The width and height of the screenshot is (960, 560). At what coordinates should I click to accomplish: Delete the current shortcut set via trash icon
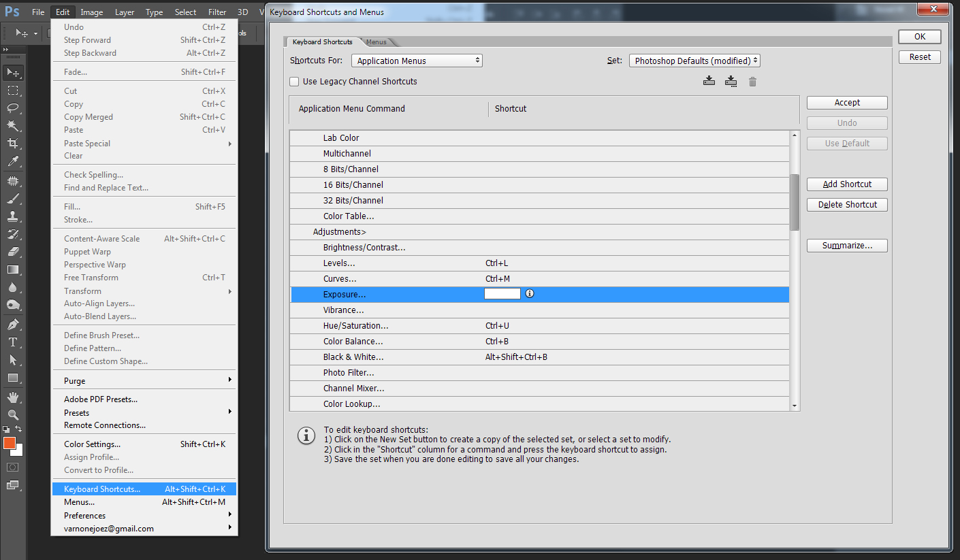click(x=752, y=81)
